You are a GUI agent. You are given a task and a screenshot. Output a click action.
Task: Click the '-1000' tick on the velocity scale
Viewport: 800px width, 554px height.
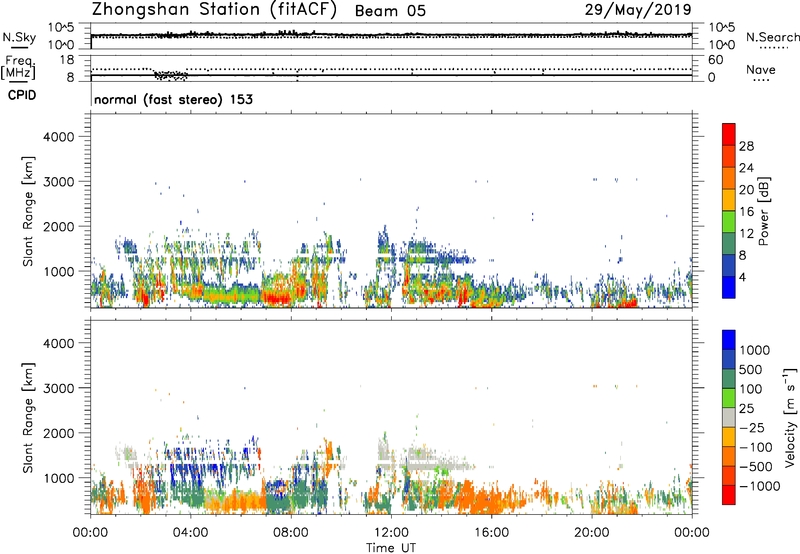point(759,486)
